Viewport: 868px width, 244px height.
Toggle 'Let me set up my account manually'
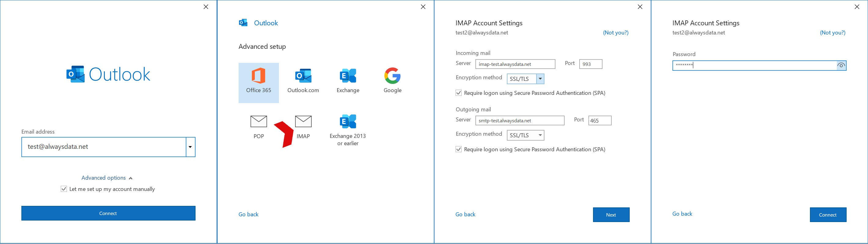(x=64, y=189)
